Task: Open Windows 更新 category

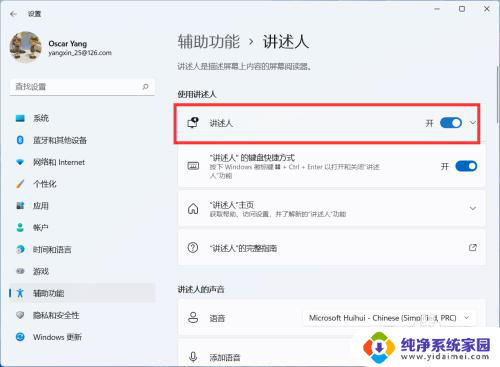Action: [x=82, y=337]
